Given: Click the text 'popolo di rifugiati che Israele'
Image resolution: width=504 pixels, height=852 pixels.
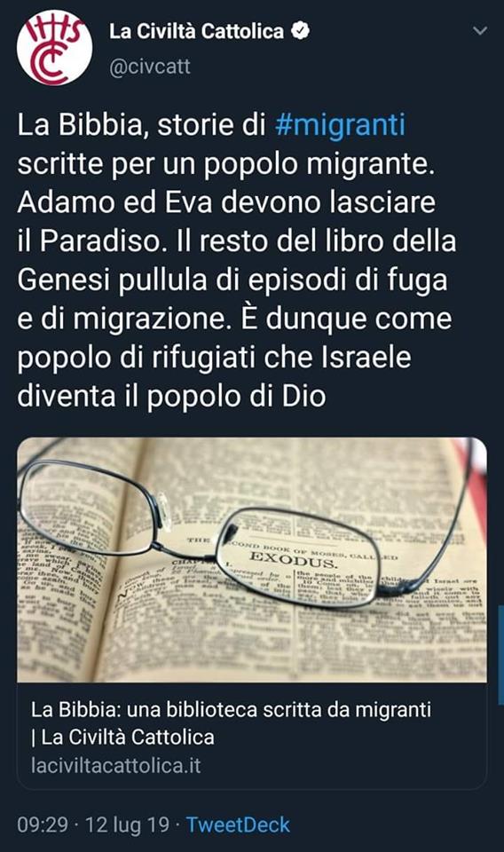Looking at the screenshot, I should coord(214,358).
